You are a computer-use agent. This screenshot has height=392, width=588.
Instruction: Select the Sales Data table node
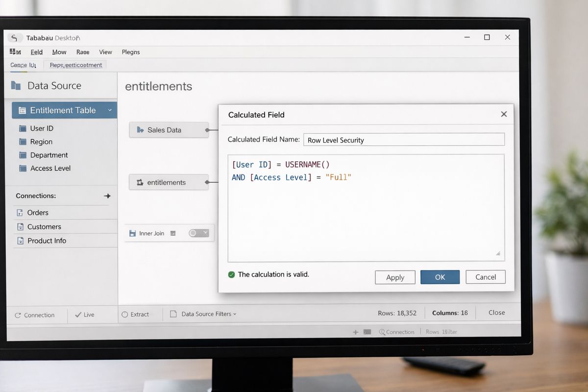pos(169,130)
